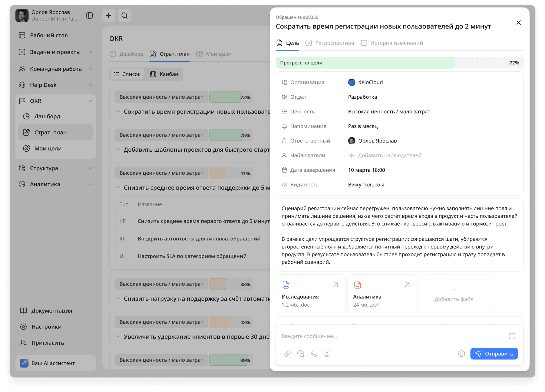545x392 pixels.
Task: Collapse the OKR sidebar section
Action: 90,101
